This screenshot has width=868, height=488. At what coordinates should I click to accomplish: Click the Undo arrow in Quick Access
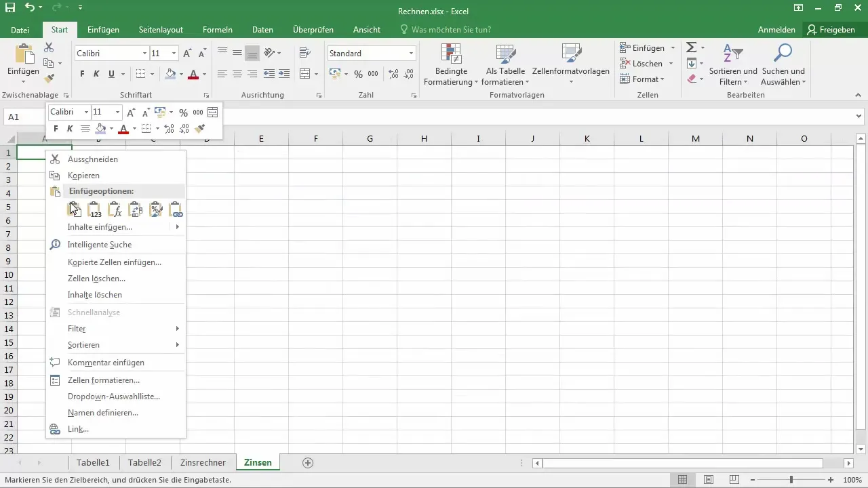[29, 8]
